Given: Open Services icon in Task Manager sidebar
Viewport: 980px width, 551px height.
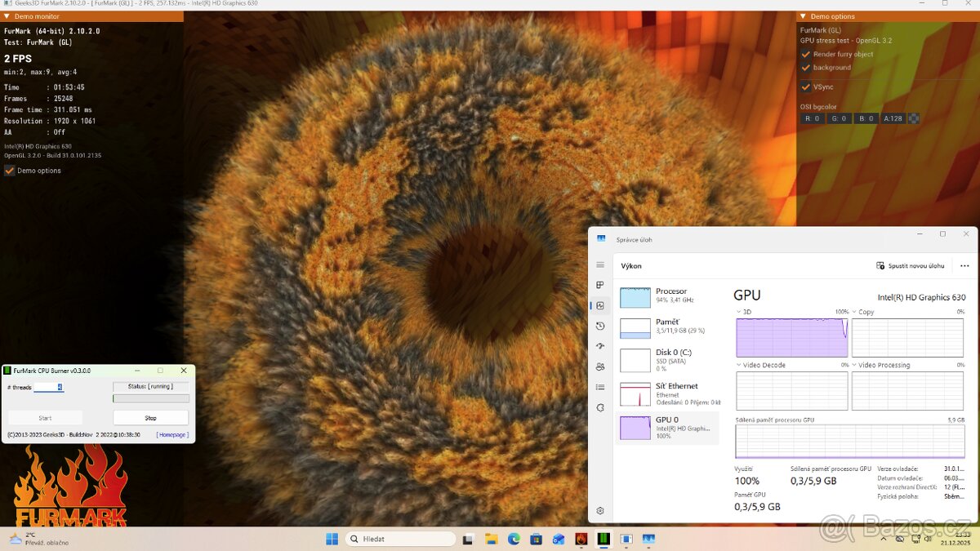Looking at the screenshot, I should (600, 407).
